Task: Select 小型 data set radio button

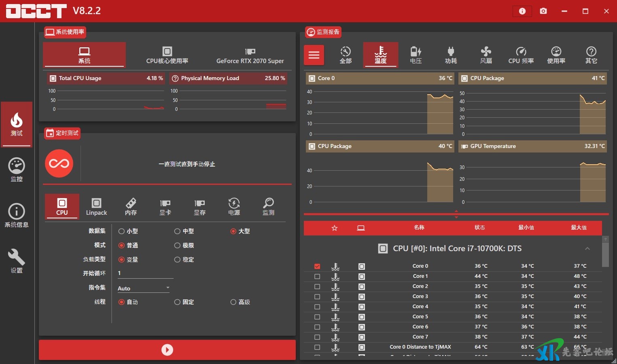Action: click(x=121, y=231)
